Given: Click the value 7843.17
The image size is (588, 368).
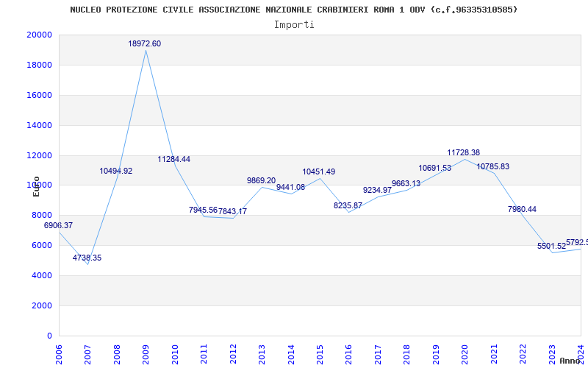Looking at the screenshot, I should 232,211.
